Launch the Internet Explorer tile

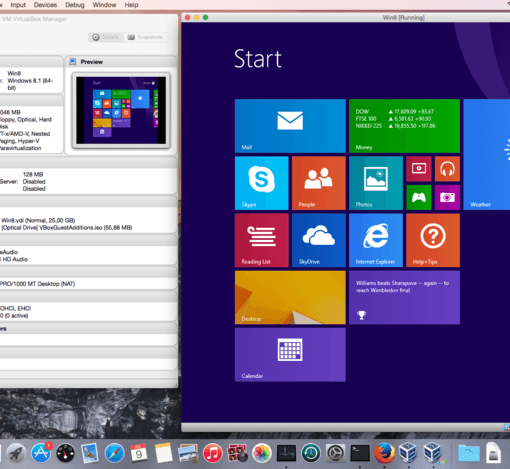[x=376, y=240]
